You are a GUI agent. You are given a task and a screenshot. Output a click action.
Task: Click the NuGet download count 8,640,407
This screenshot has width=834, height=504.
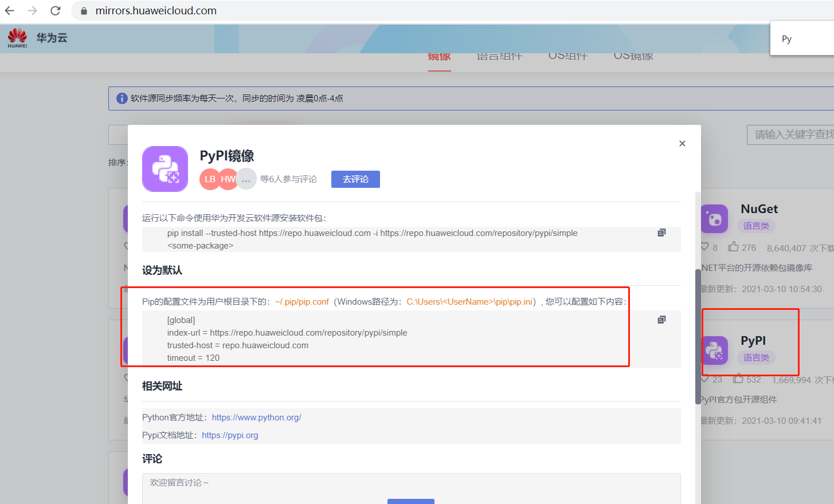click(x=786, y=248)
